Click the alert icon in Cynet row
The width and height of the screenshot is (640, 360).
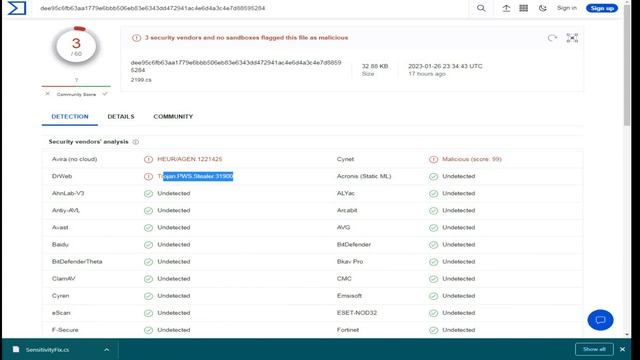[x=433, y=160]
